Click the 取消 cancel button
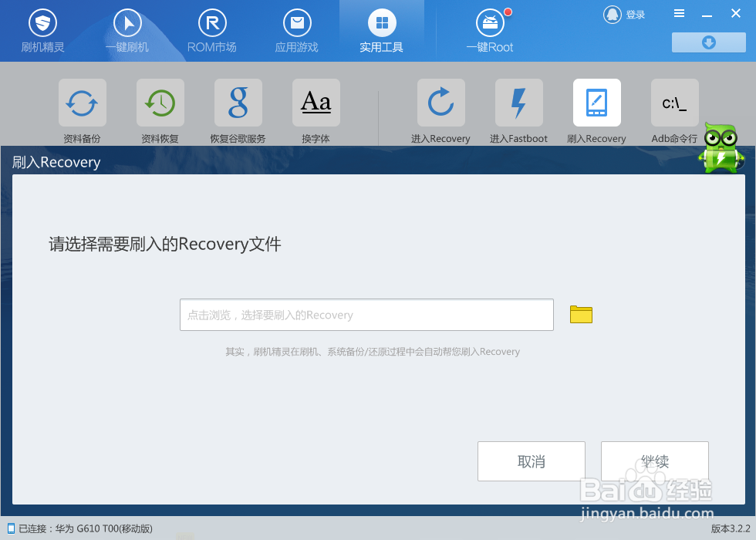Viewport: 756px width, 540px height. point(531,461)
